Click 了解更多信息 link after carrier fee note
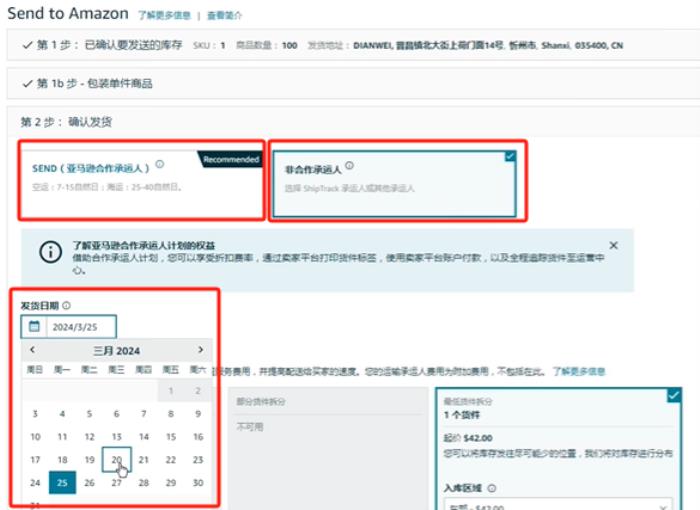The height and width of the screenshot is (510, 700). coord(579,371)
